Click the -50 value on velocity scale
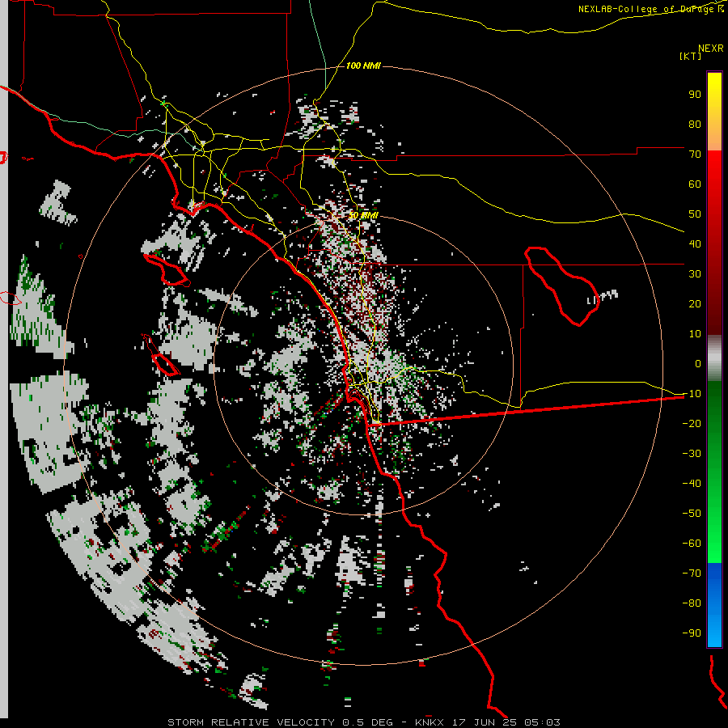 tap(692, 514)
